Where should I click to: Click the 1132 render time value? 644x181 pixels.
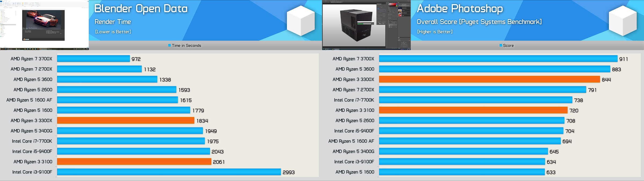[x=150, y=69]
